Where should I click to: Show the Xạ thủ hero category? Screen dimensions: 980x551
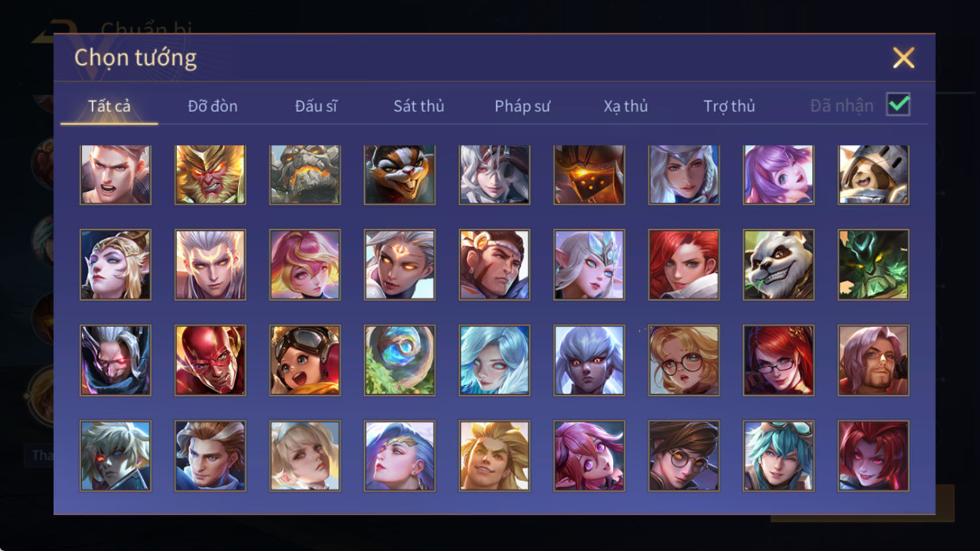626,106
